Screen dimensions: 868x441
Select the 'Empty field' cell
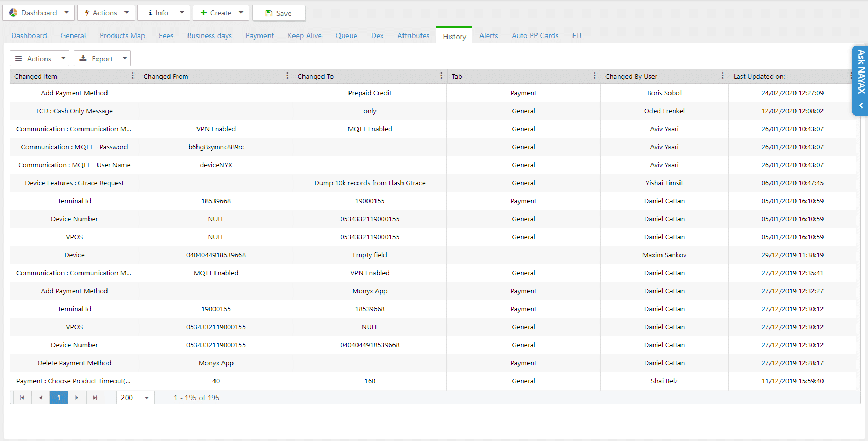pyautogui.click(x=370, y=255)
